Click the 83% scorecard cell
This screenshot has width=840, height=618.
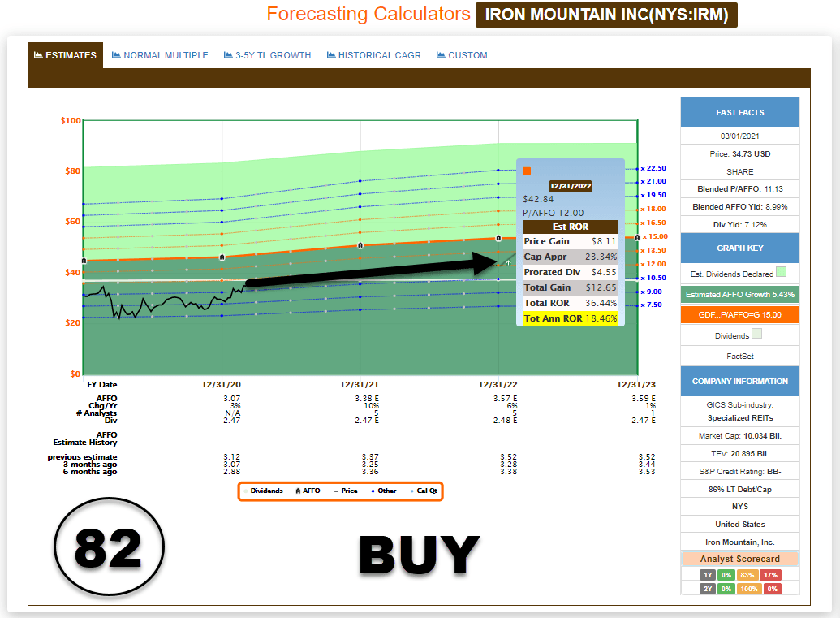point(747,575)
